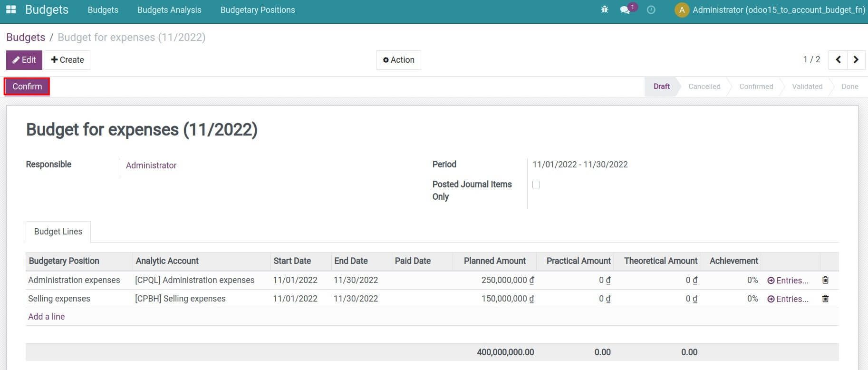Open the Budgets Analysis menu
Viewport: 868px width, 370px height.
[x=169, y=10]
